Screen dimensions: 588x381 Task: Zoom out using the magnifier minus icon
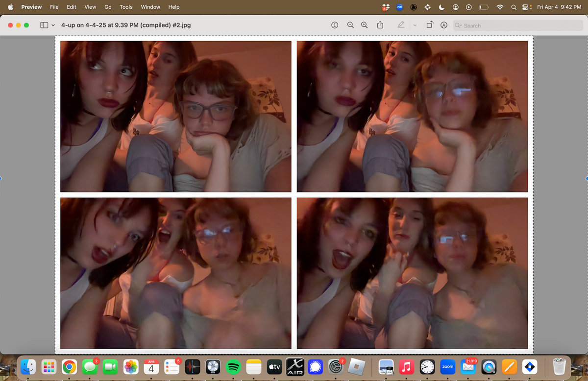click(350, 25)
